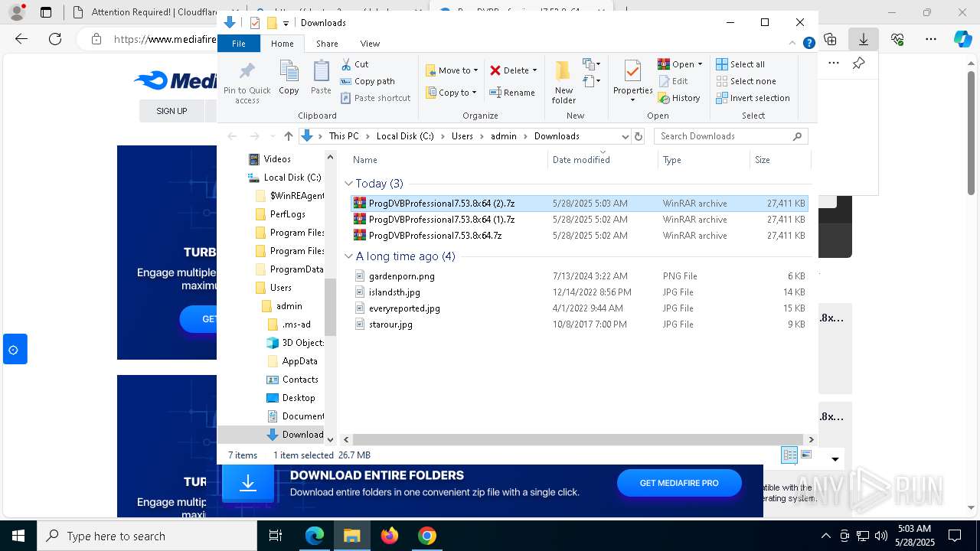
Task: Click Paste shortcut in ribbon
Action: click(375, 98)
